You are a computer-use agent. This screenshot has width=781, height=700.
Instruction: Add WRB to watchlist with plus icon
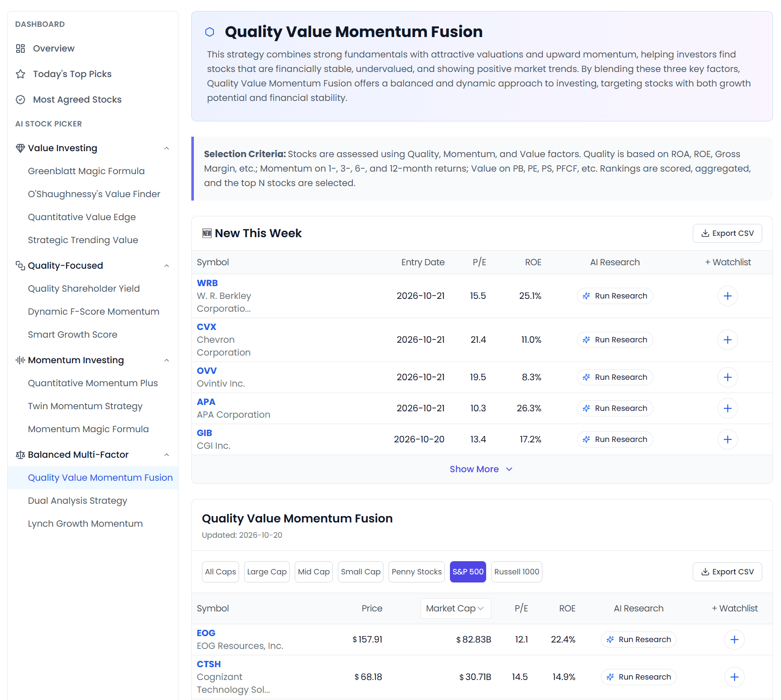pos(727,296)
